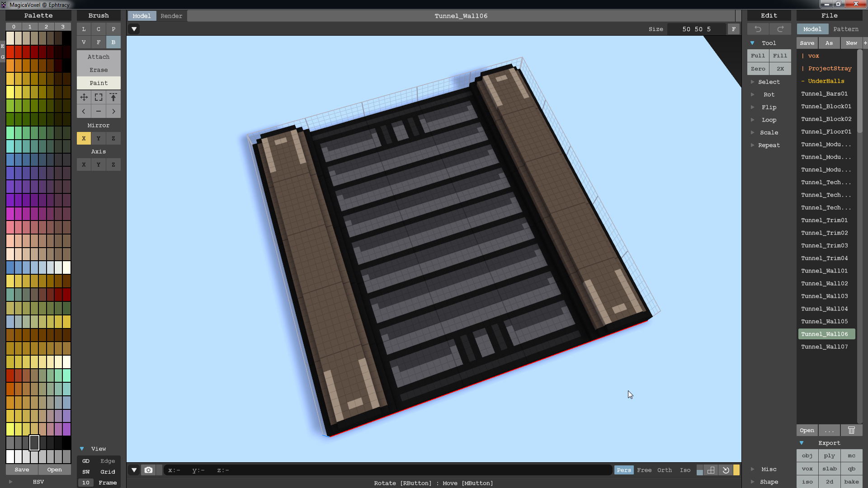The image size is (868, 488).
Task: Select the Line brush mode L
Action: 84,29
